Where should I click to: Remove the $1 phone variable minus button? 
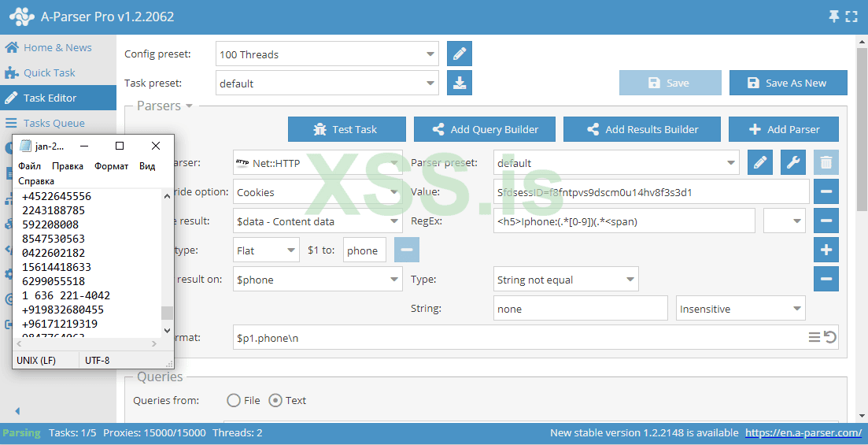coord(406,250)
